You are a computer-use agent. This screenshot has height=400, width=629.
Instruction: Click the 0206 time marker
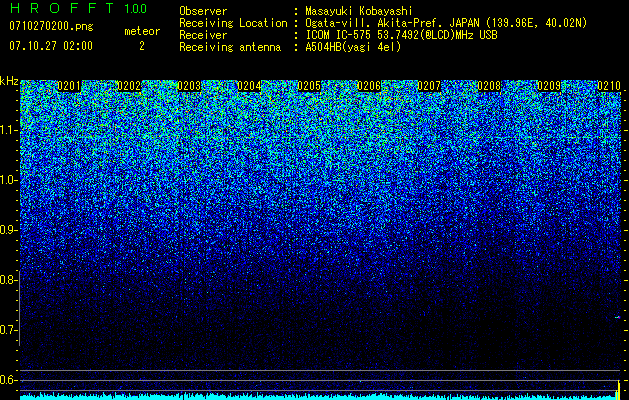click(369, 86)
